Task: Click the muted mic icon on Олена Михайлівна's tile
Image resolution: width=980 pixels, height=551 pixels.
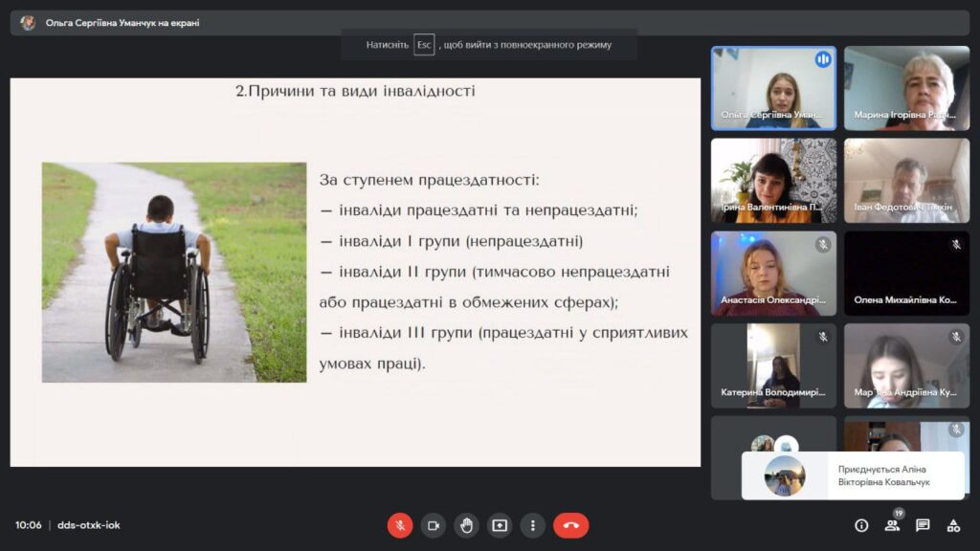Action: (x=955, y=245)
